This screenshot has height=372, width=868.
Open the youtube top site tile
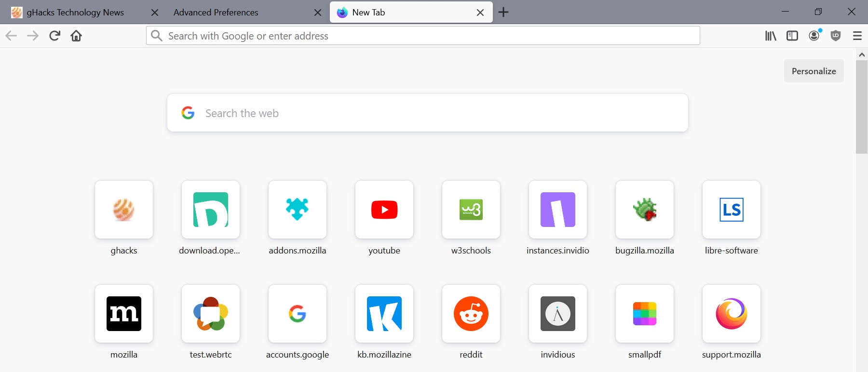click(384, 210)
